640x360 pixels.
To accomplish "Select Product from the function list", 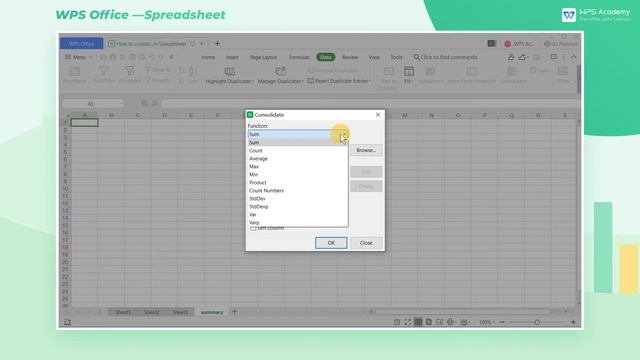I will 298,182.
